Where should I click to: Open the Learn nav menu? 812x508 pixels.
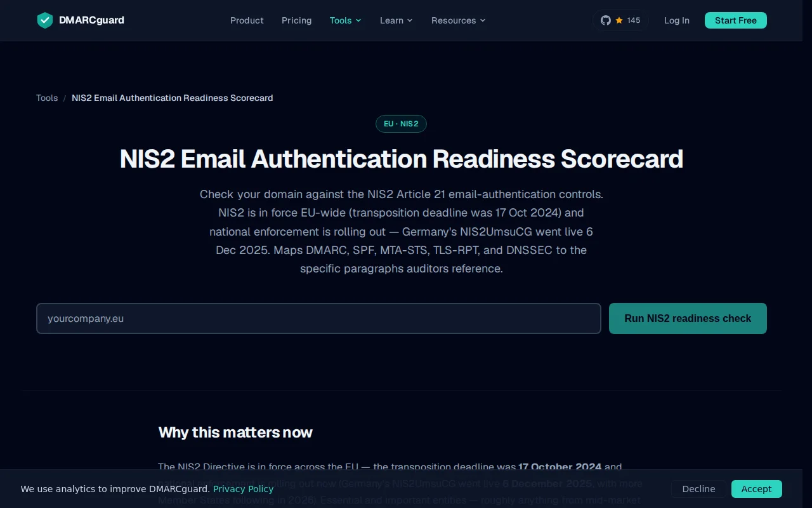396,20
